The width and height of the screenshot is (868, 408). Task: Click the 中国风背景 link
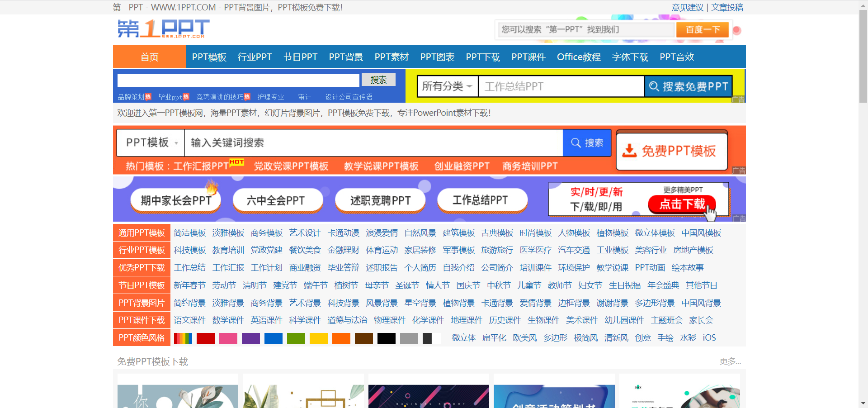[x=701, y=303]
